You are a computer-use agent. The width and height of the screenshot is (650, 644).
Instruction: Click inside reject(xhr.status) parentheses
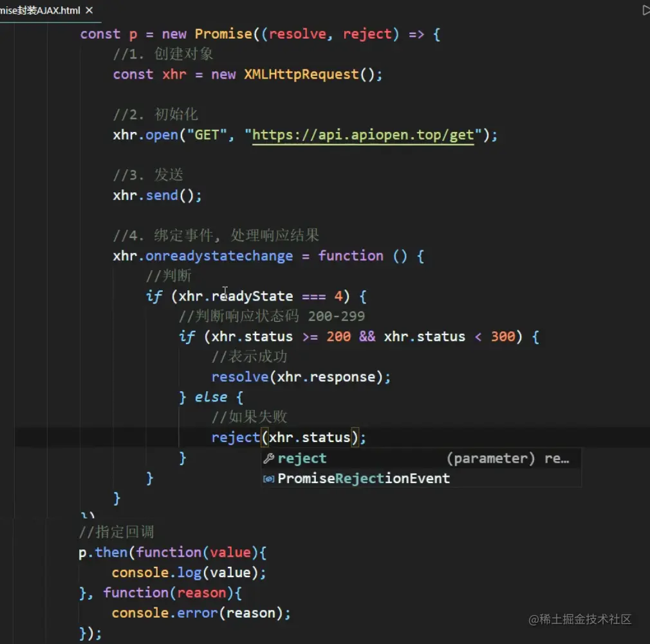310,437
